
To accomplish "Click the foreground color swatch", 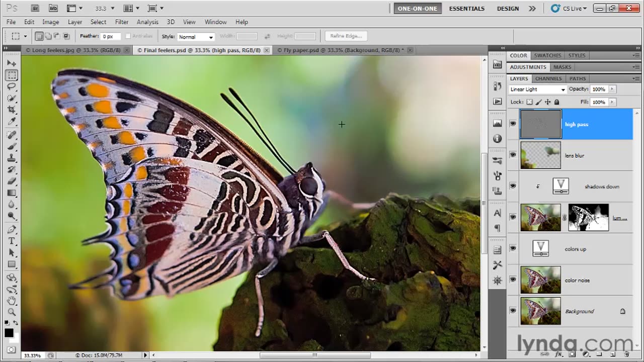I will click(9, 333).
